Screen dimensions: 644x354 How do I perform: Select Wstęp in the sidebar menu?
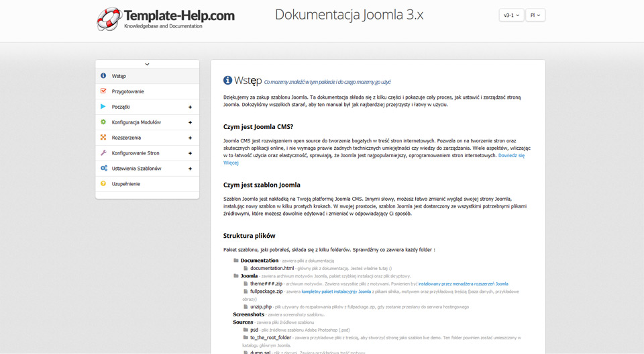[x=148, y=76]
